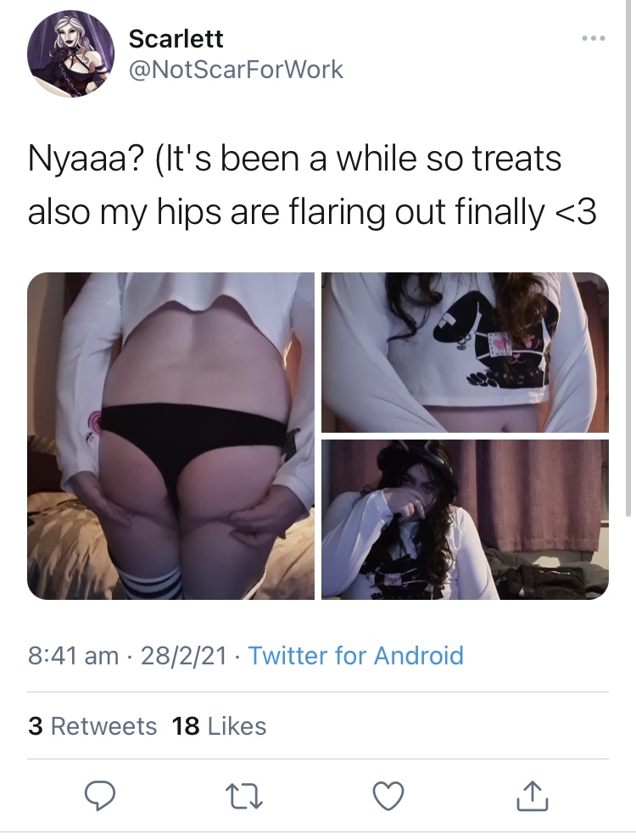Click the 8:41 am timestamp
The height and width of the screenshot is (840, 636).
click(x=73, y=655)
